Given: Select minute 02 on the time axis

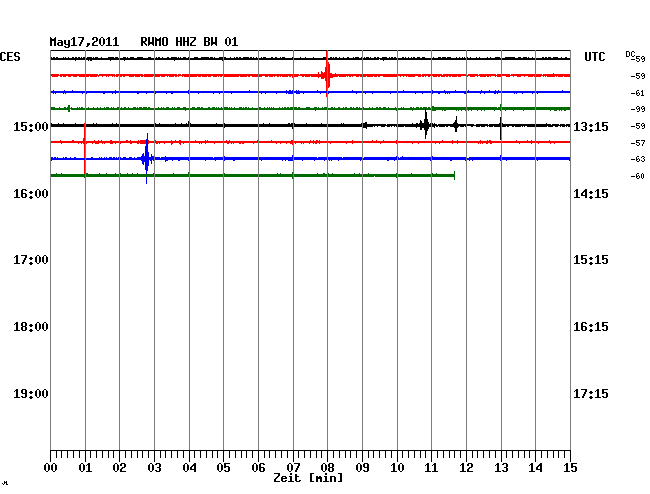Looking at the screenshot, I should point(119,467).
